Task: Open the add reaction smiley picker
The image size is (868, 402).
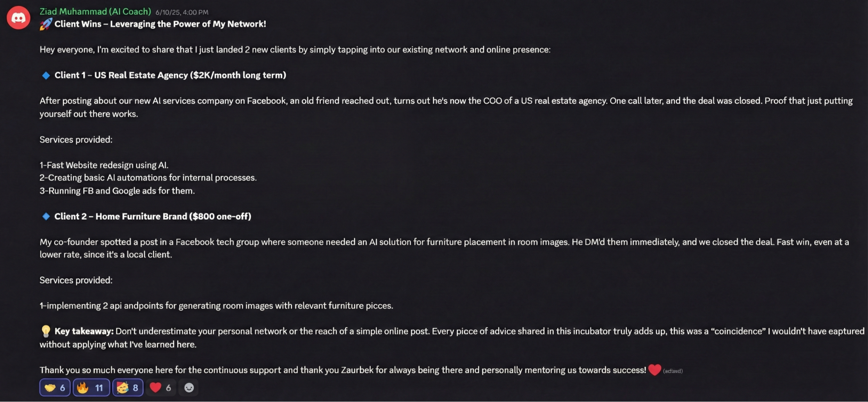Action: [189, 388]
